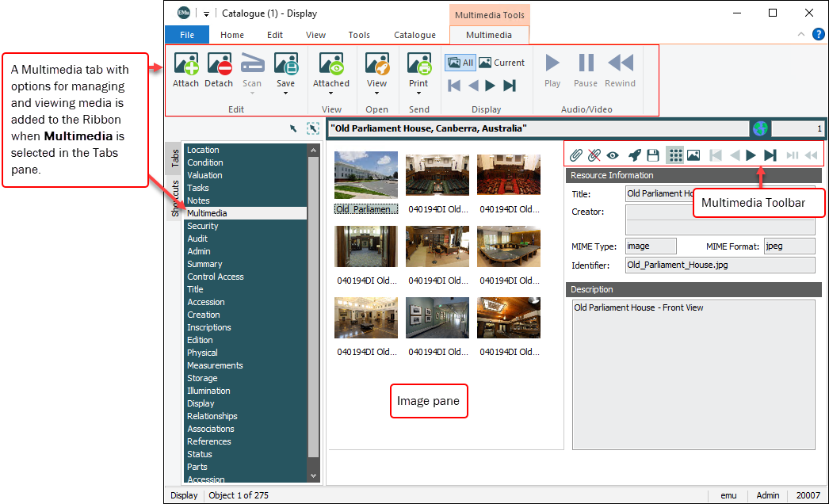Switch to 'Current' display mode in ribbon
Screen dimensions: 829x504
click(x=501, y=63)
